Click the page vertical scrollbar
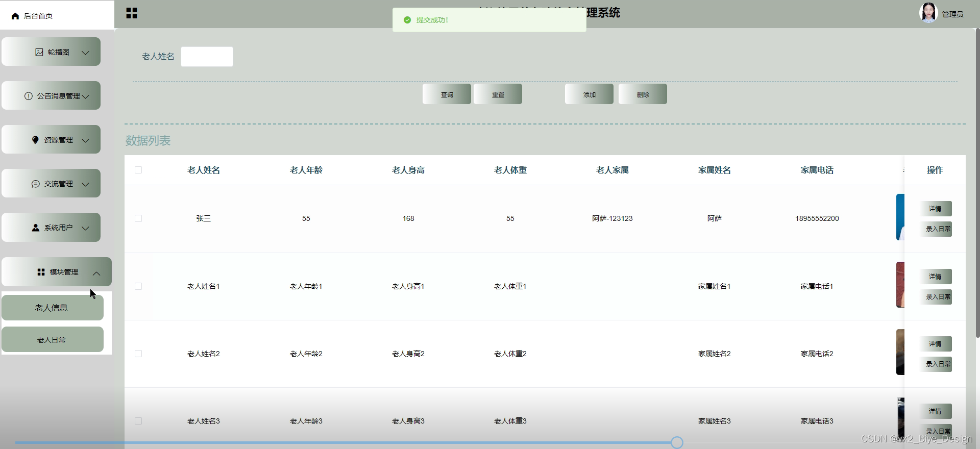Viewport: 980px width, 449px height. pos(977,184)
